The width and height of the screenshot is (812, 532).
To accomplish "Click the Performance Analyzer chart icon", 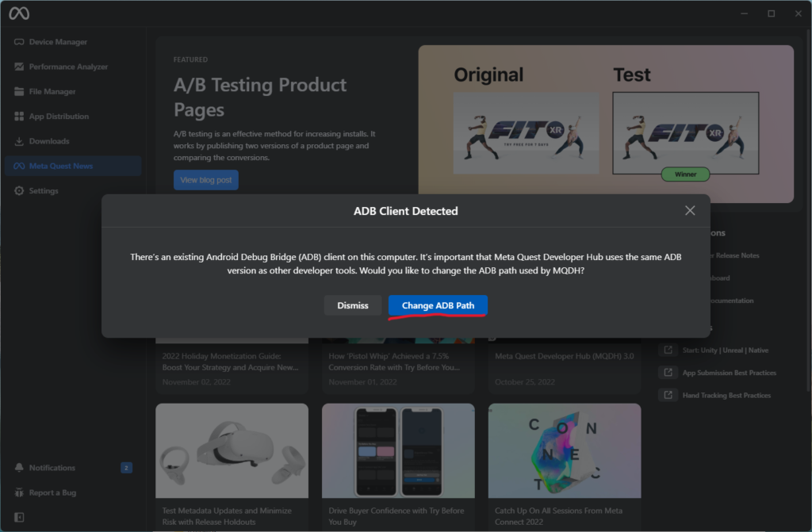I will click(19, 67).
